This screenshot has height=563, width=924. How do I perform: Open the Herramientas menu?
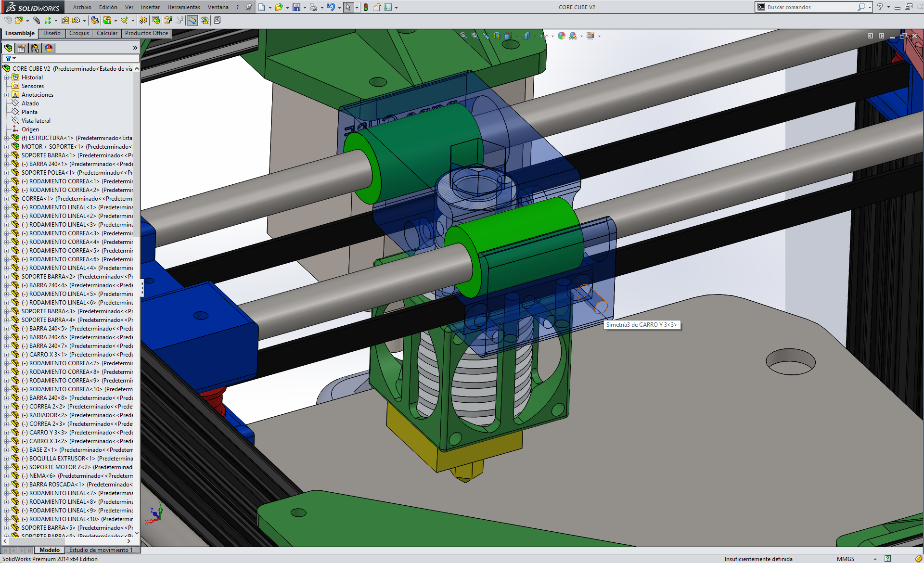pos(184,7)
